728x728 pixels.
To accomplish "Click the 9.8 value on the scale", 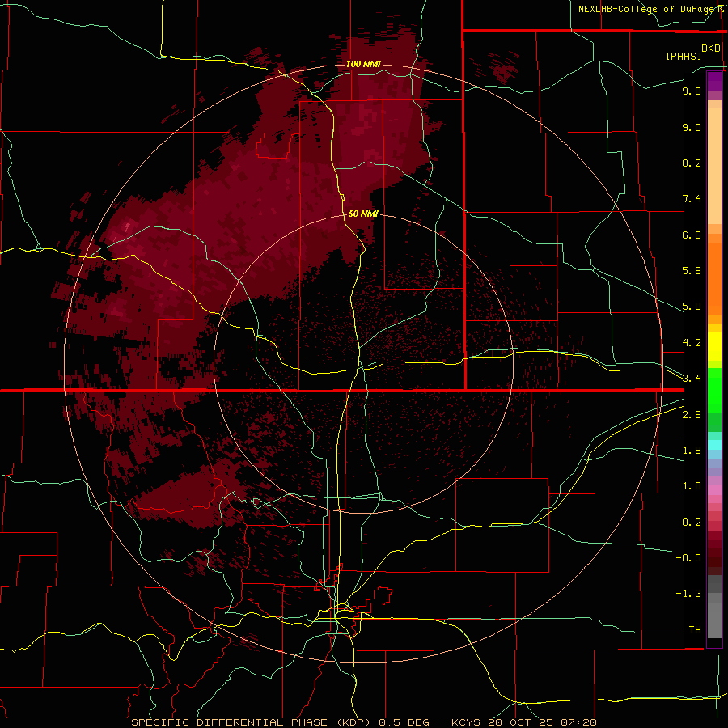I will tap(692, 91).
